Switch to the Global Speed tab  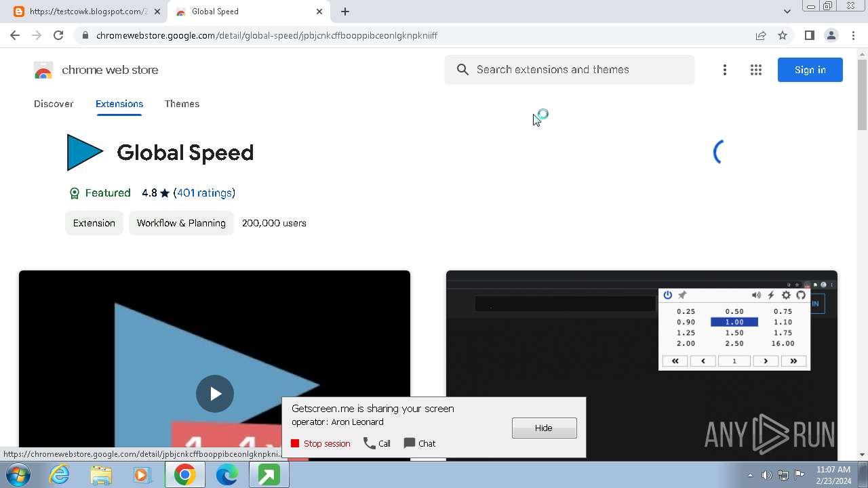[248, 12]
